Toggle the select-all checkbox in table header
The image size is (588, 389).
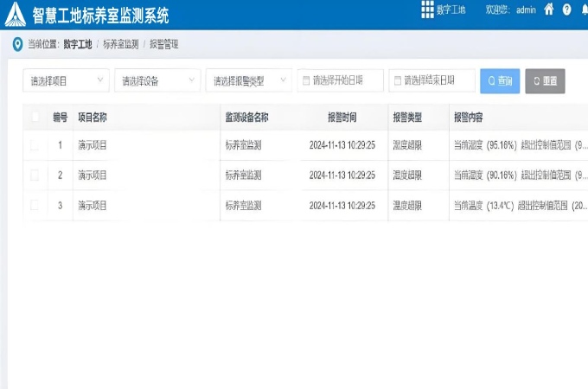click(x=35, y=117)
